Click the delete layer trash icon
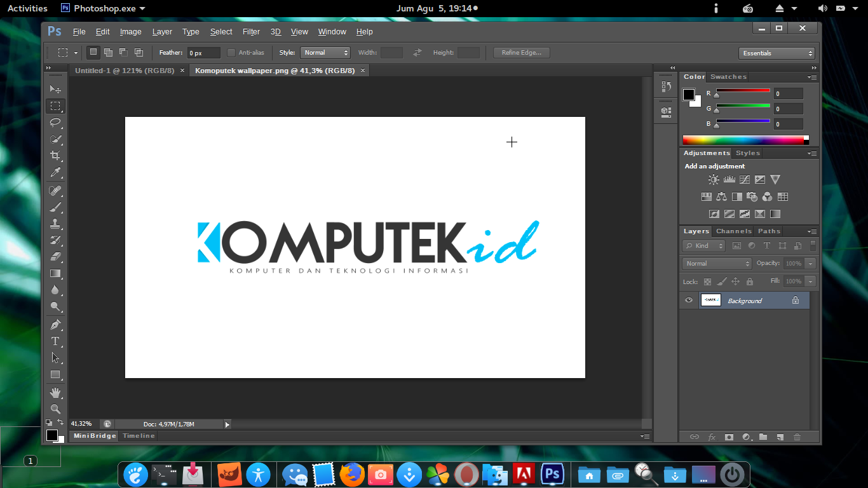Image resolution: width=868 pixels, height=488 pixels. point(797,437)
